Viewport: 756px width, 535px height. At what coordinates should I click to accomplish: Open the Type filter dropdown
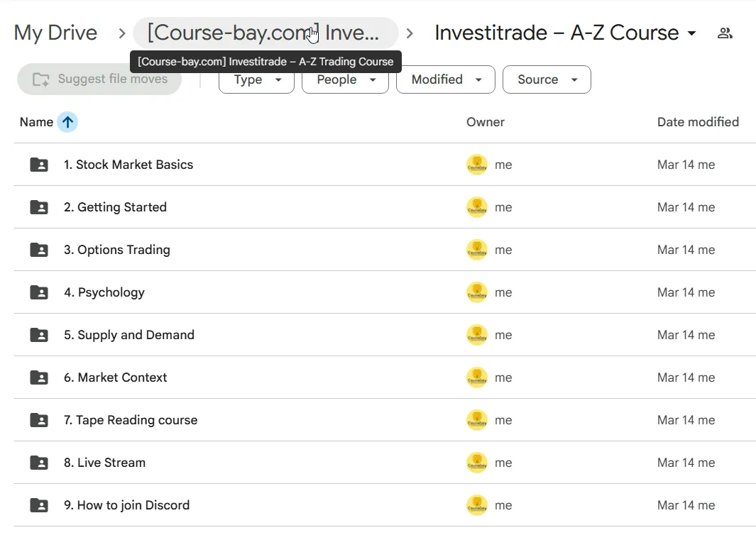256,79
